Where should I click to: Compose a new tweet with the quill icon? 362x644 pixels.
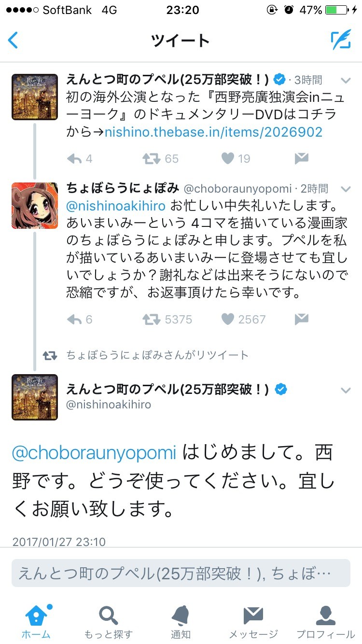341,40
